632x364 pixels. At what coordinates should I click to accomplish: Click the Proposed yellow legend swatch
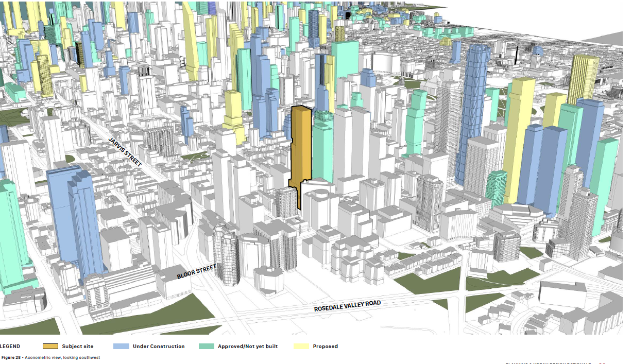(301, 346)
